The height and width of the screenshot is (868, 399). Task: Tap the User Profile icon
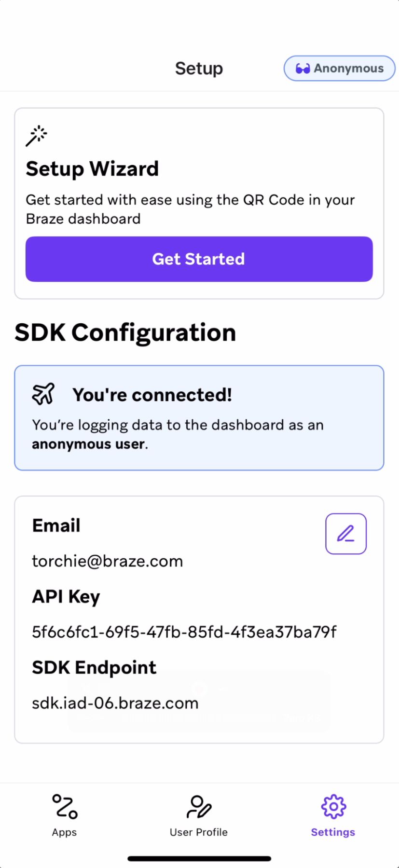(199, 807)
